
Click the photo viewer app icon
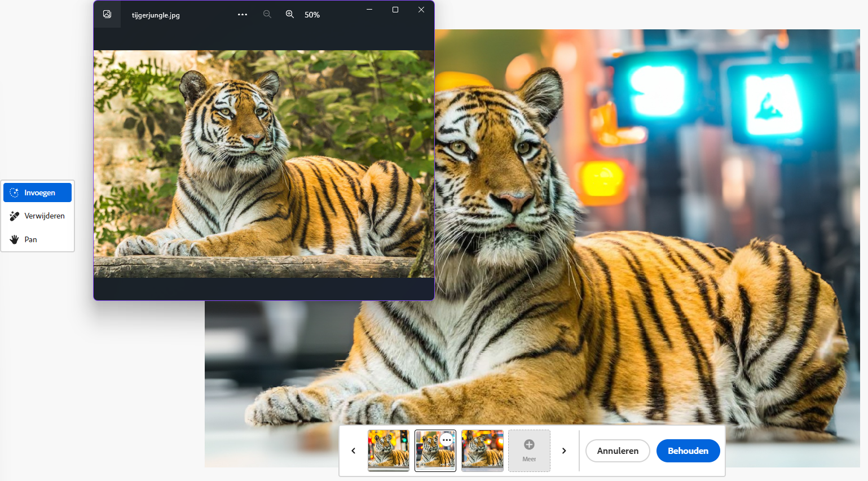pyautogui.click(x=107, y=14)
